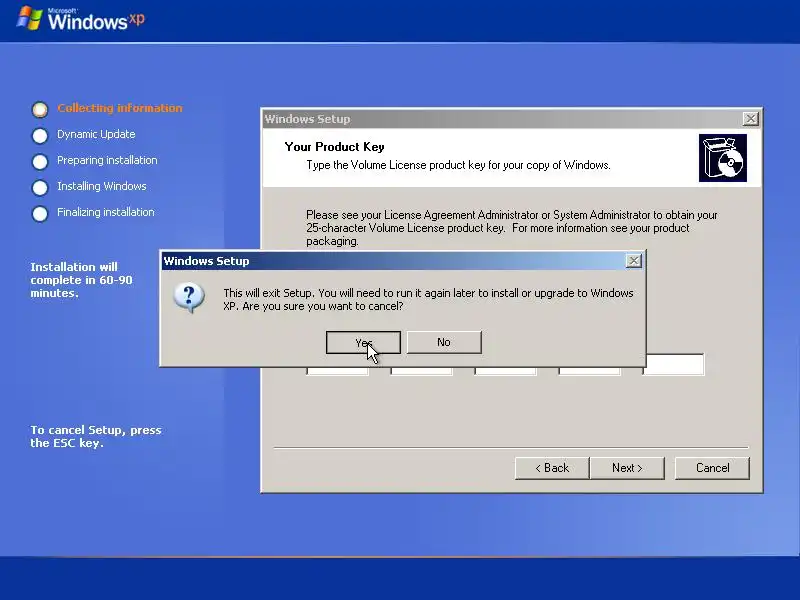Viewport: 800px width, 600px height.
Task: Focus the third product key field
Action: [x=506, y=371]
